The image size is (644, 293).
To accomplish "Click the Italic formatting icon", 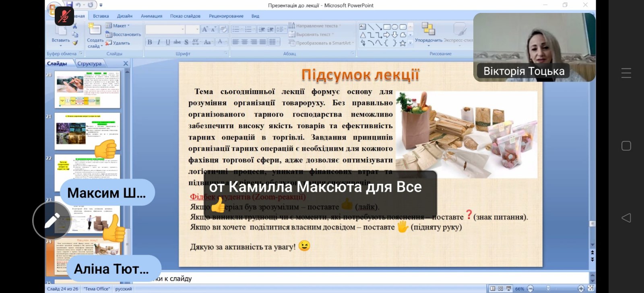I will tap(159, 42).
